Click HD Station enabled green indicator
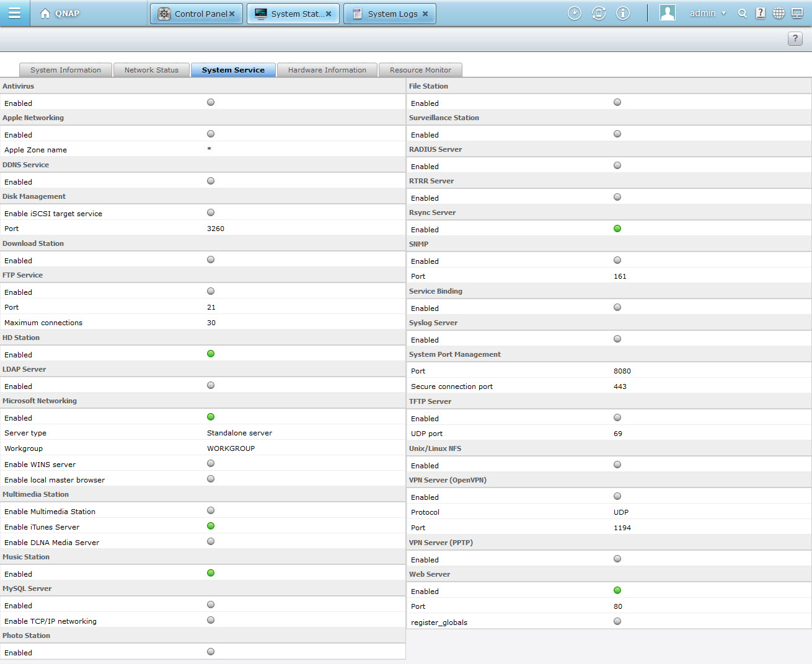812x664 pixels. [x=211, y=354]
